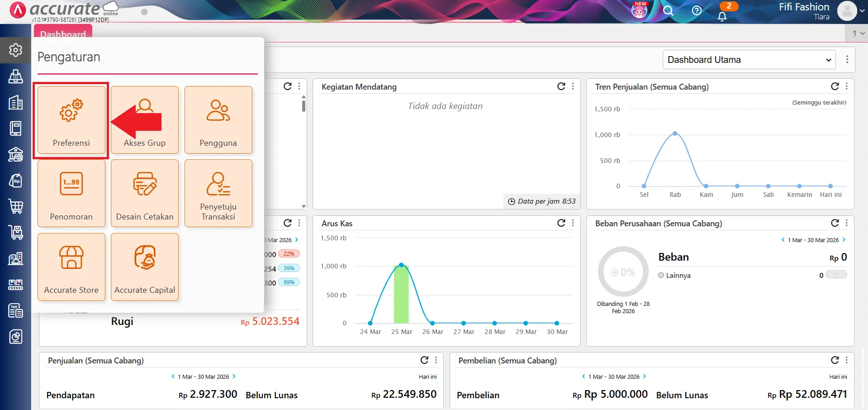868x410 pixels.
Task: Toggle the Lainnya switch in Beban panel
Action: coord(836,275)
